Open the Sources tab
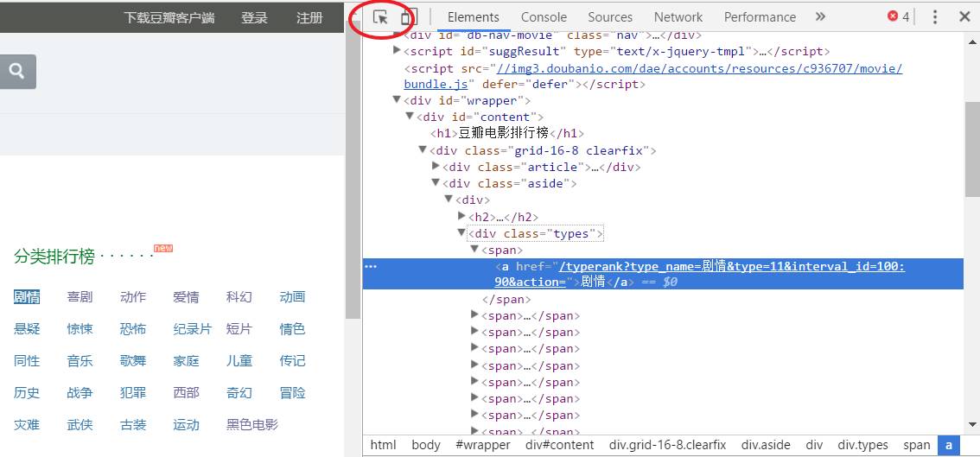This screenshot has height=457, width=980. pos(610,17)
